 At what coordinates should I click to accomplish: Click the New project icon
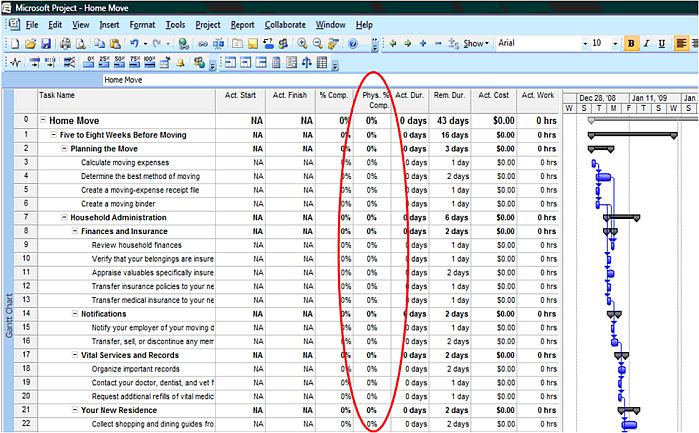coord(14,44)
